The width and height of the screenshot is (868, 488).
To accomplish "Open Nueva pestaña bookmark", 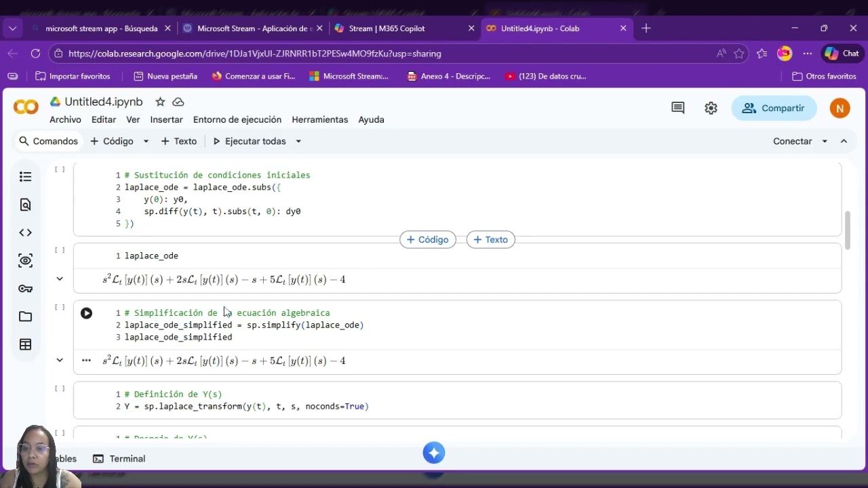I will (x=165, y=77).
